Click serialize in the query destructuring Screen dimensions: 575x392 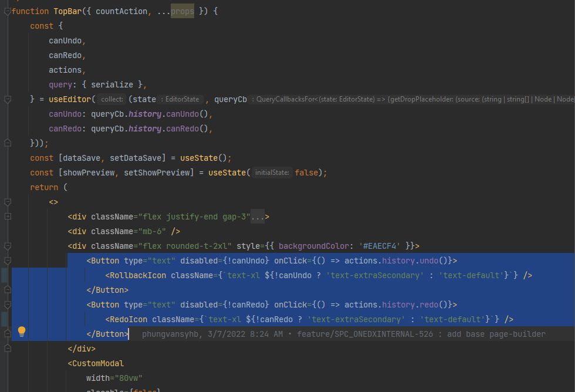(112, 85)
